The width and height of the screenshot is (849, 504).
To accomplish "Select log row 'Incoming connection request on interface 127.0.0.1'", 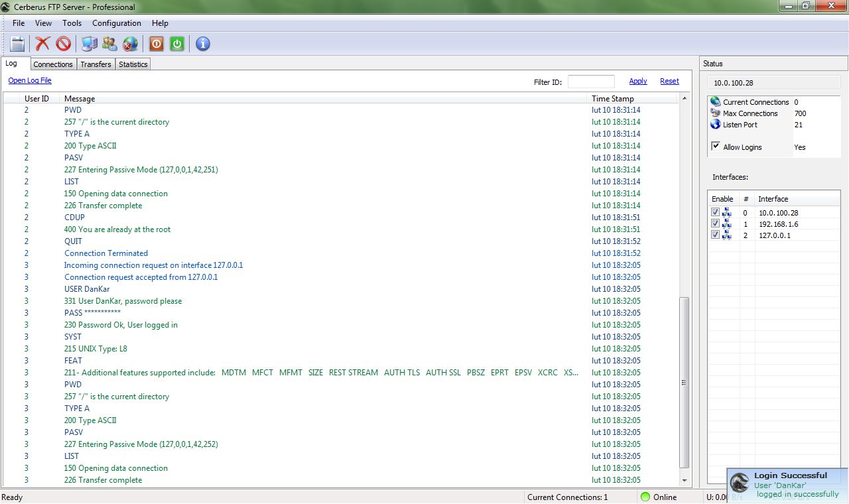I will [340, 265].
